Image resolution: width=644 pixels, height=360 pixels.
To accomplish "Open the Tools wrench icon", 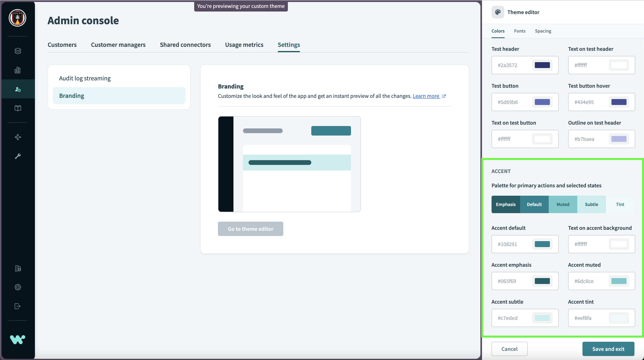I will pos(18,156).
